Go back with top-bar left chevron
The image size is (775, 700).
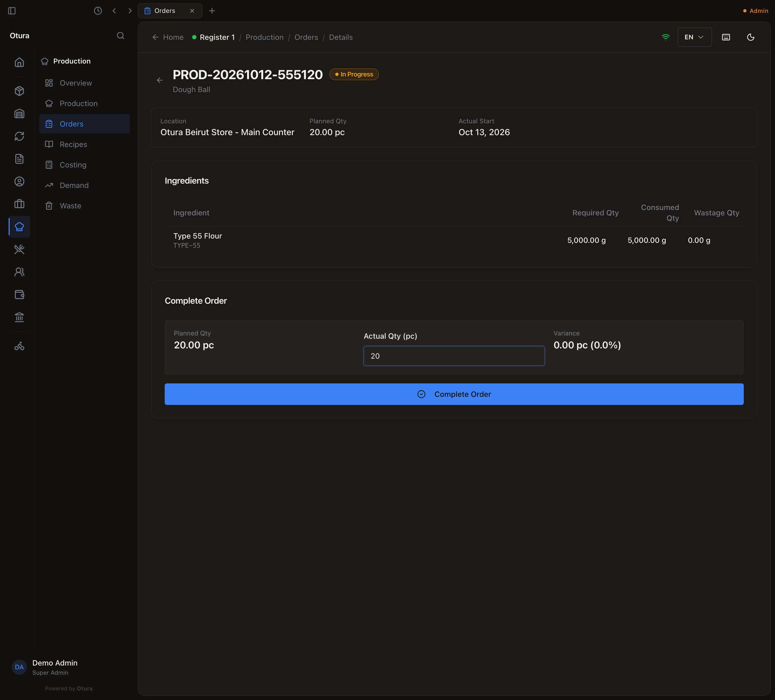point(114,11)
